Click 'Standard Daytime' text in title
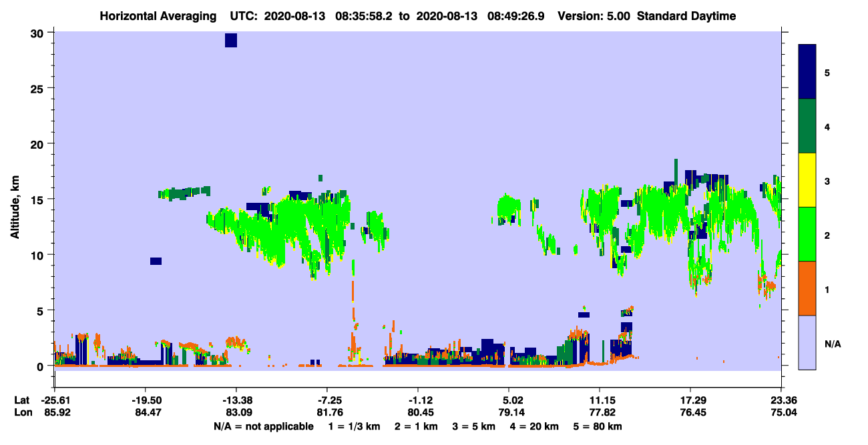 click(686, 16)
